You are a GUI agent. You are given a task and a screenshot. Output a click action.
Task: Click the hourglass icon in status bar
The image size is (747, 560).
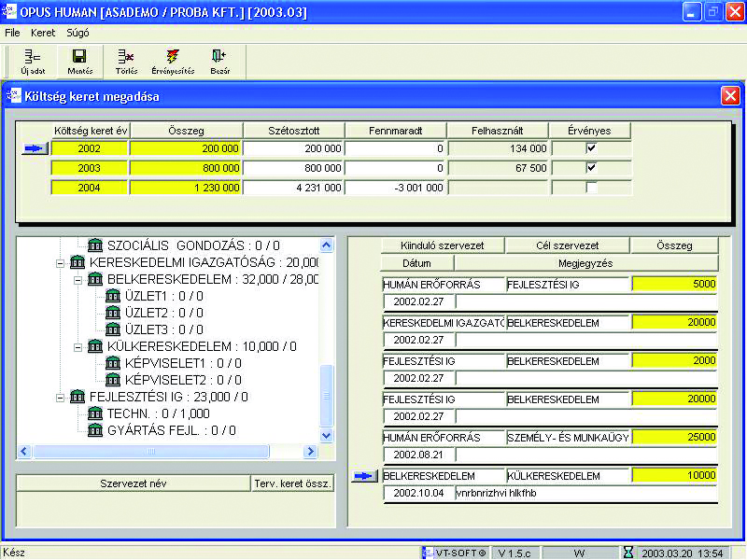pos(628,553)
